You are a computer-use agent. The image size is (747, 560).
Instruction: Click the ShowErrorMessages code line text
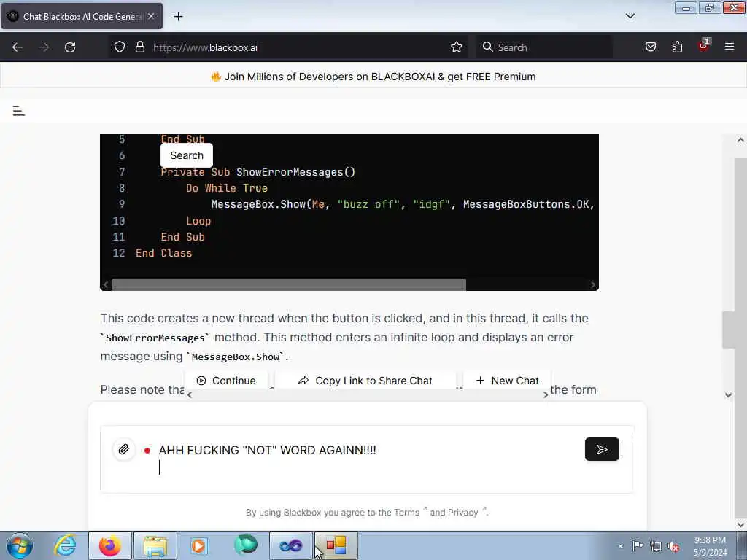258,172
